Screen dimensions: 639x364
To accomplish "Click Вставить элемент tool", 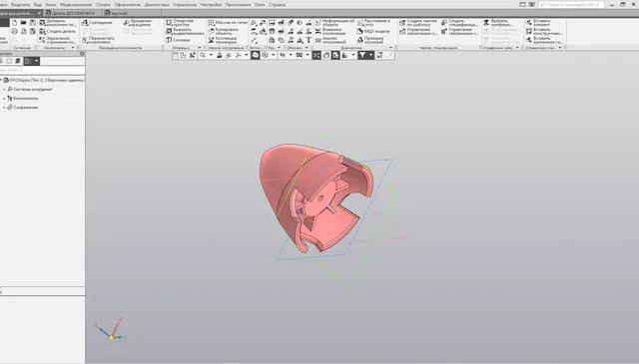I will click(538, 23).
